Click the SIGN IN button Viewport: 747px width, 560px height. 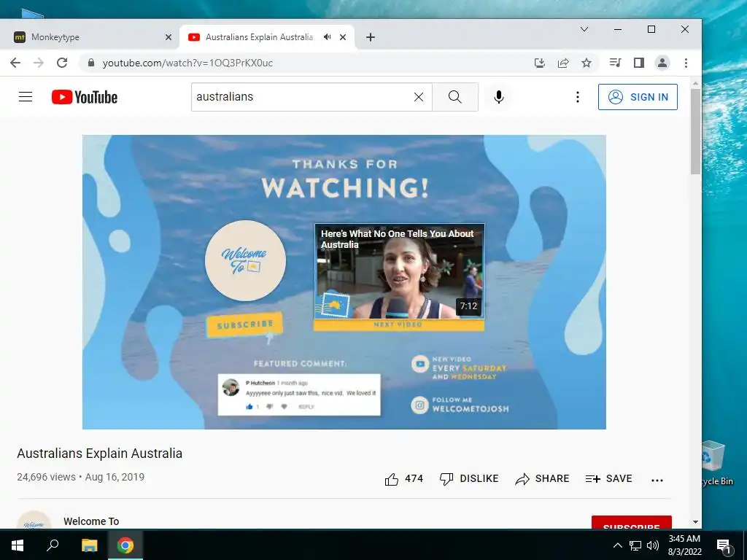(x=638, y=97)
